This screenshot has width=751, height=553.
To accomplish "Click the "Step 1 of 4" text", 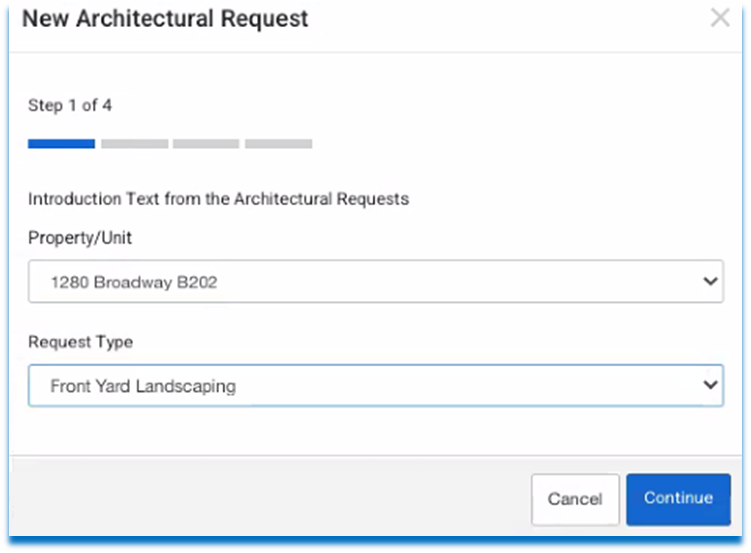I will tap(70, 105).
